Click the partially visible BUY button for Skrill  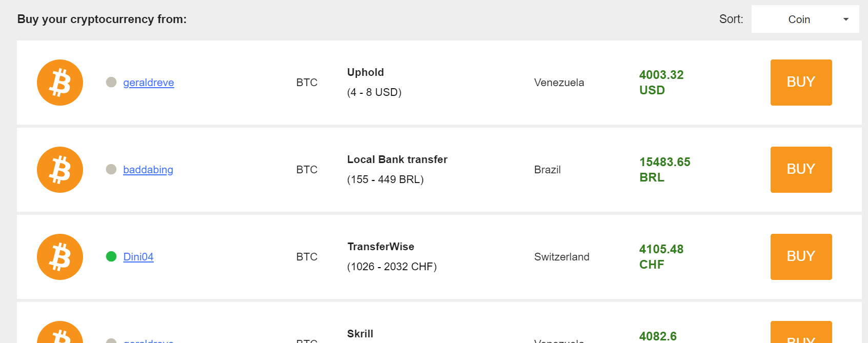[x=801, y=332]
